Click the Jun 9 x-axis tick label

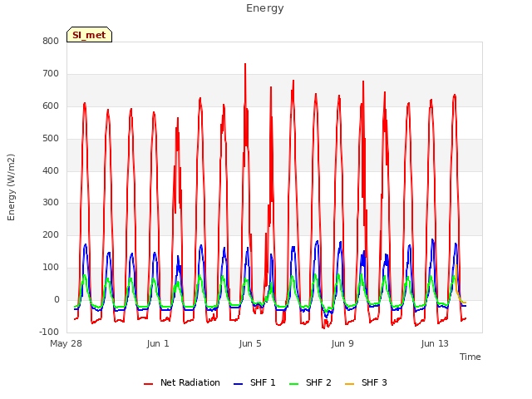(x=342, y=343)
